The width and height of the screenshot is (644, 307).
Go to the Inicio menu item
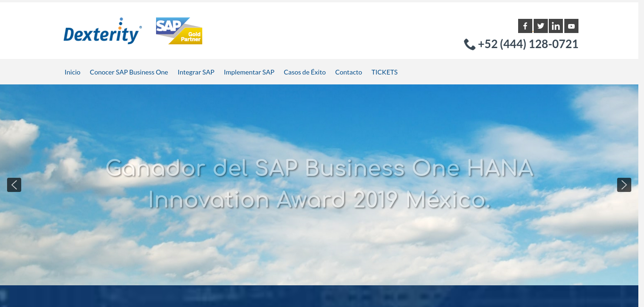[73, 72]
